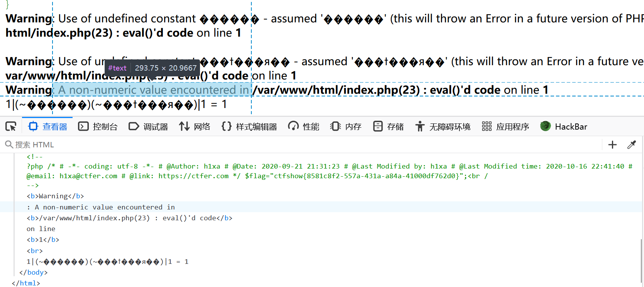Open the 存储 storage panel

pyautogui.click(x=388, y=127)
